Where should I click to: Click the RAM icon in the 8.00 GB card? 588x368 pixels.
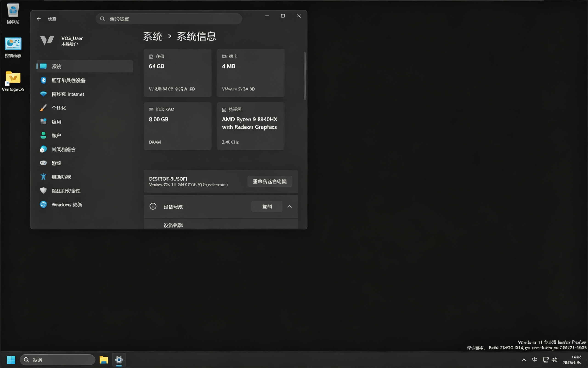pyautogui.click(x=151, y=109)
